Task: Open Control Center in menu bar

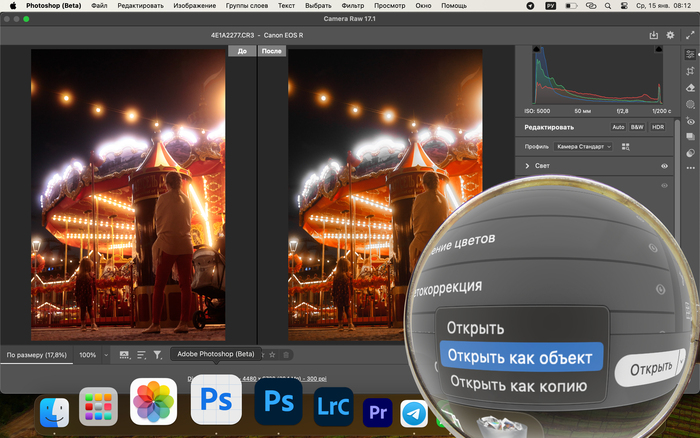Action: coord(624,6)
